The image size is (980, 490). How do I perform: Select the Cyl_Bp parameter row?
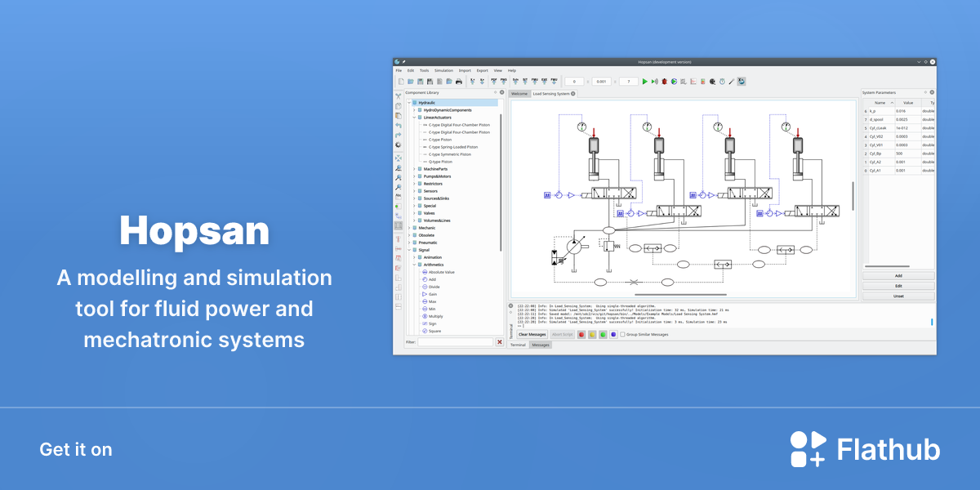898,153
